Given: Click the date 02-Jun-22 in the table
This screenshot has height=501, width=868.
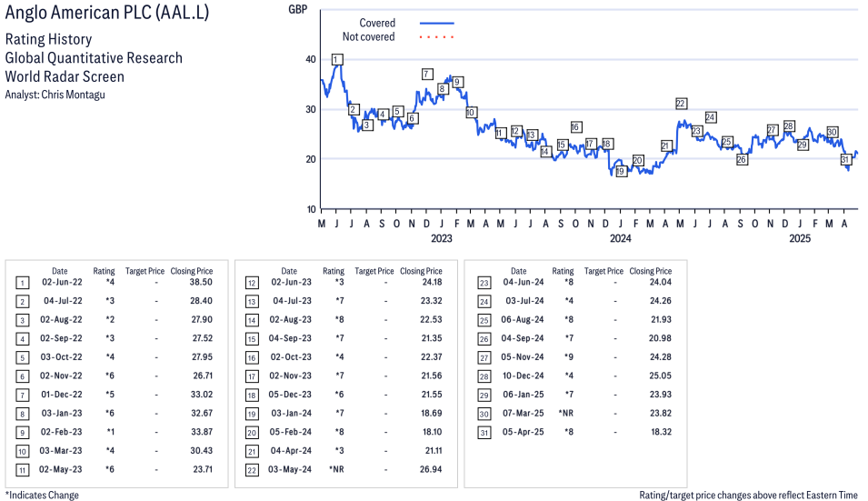Looking at the screenshot, I should point(62,283).
